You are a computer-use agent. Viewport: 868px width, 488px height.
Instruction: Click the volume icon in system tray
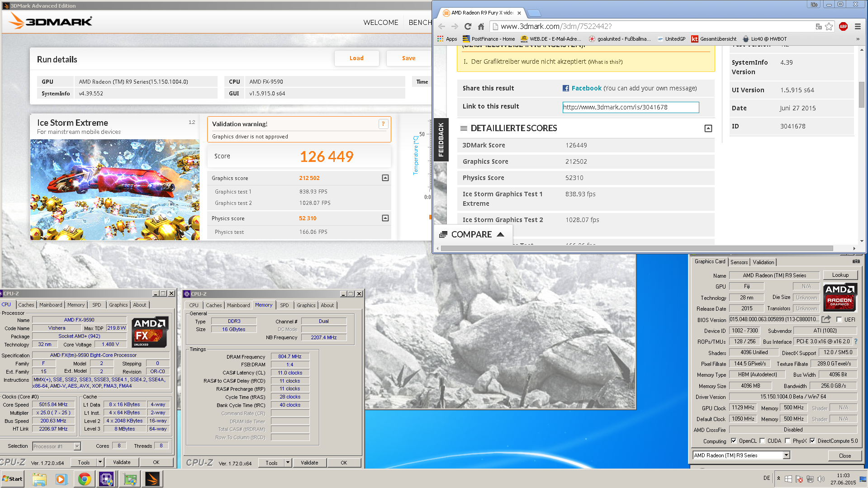tap(821, 479)
